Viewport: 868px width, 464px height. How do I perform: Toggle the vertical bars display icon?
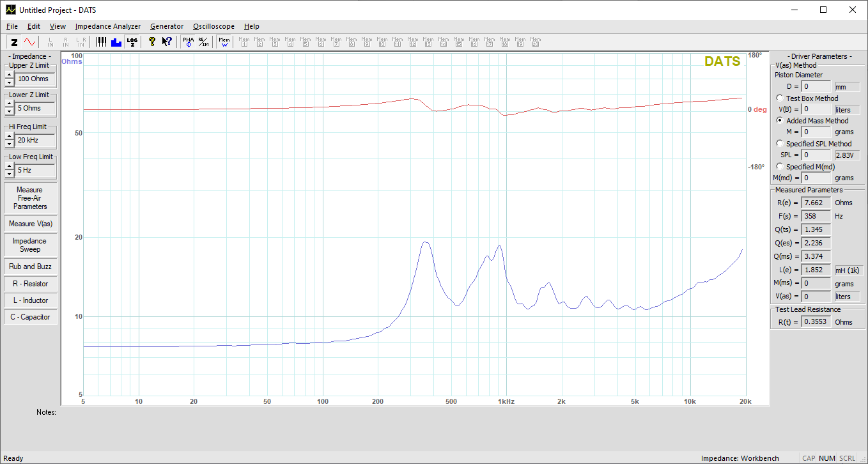point(102,42)
